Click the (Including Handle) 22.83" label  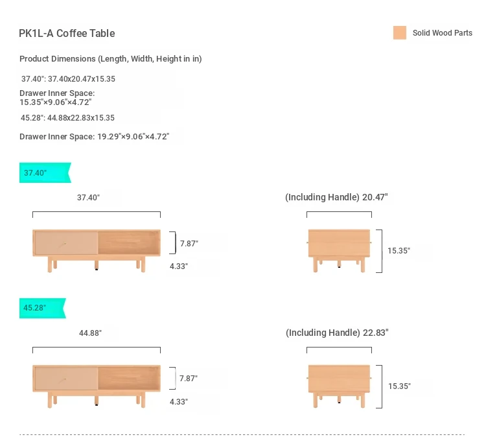(337, 333)
